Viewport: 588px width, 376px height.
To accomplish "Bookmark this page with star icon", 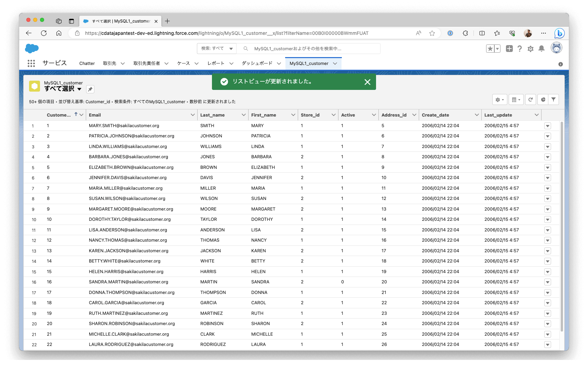I will coord(432,33).
